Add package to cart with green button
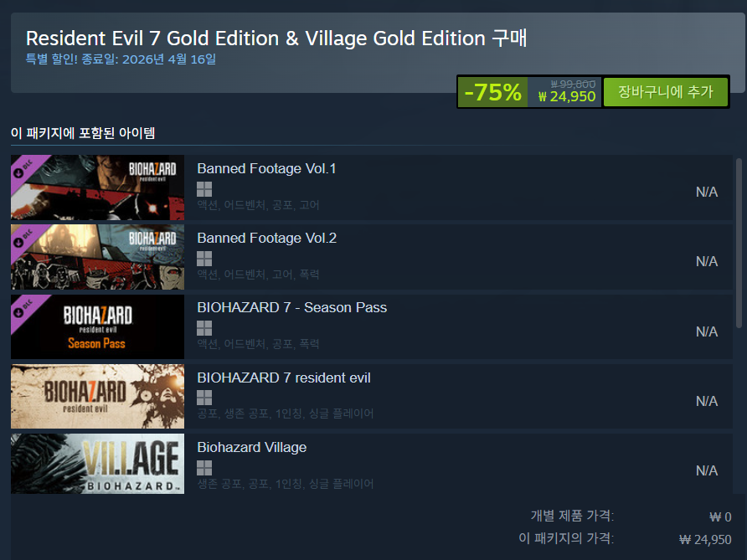747x560 pixels. pos(666,92)
